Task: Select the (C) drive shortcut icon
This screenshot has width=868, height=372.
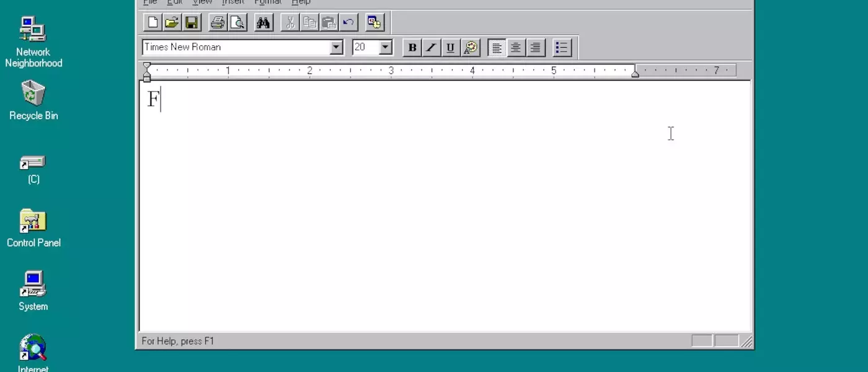Action: (33, 169)
